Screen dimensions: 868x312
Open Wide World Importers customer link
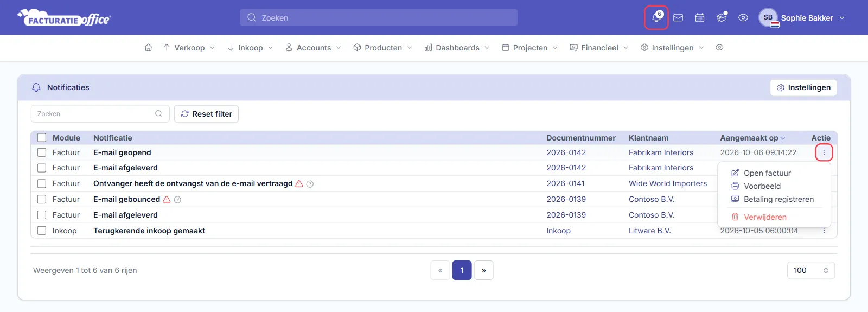pyautogui.click(x=668, y=183)
